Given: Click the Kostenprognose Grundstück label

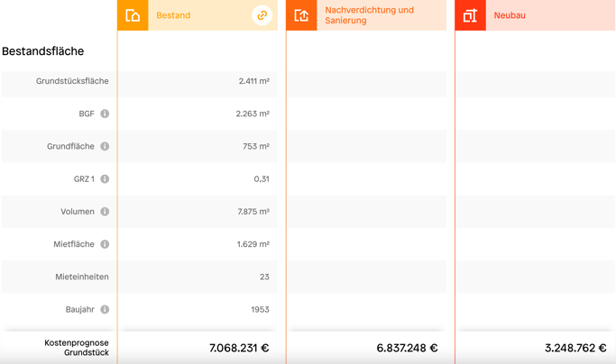Looking at the screenshot, I should pos(77,348).
